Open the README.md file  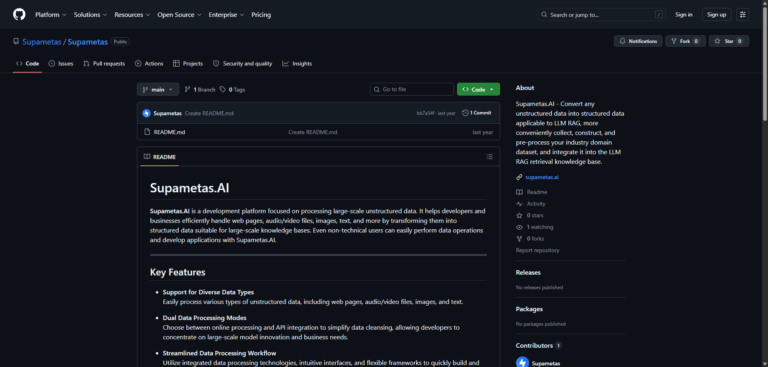[x=169, y=132]
